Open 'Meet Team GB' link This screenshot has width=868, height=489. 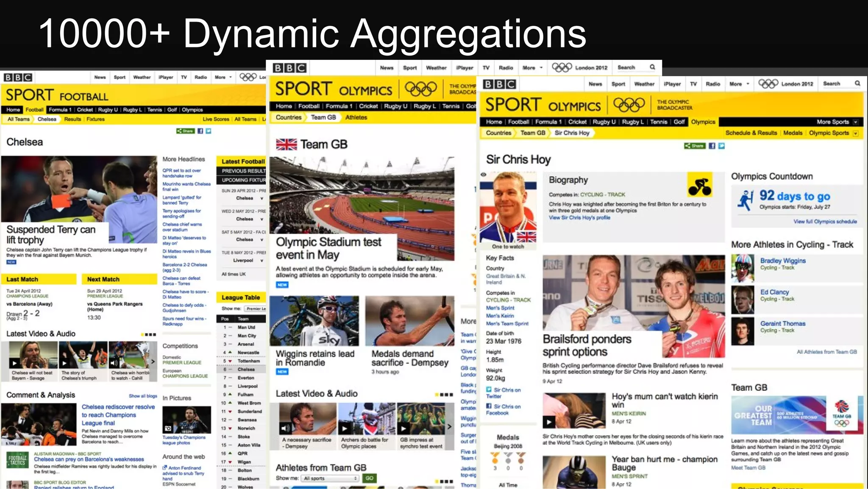748,468
